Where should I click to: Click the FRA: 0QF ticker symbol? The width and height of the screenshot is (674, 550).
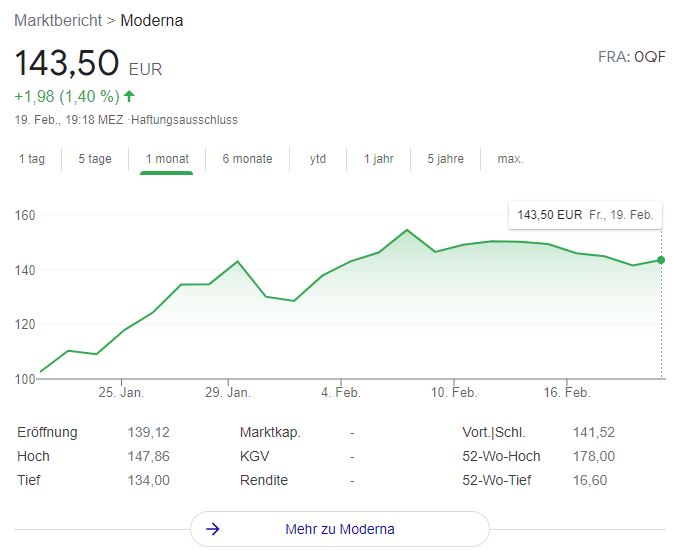(x=632, y=57)
